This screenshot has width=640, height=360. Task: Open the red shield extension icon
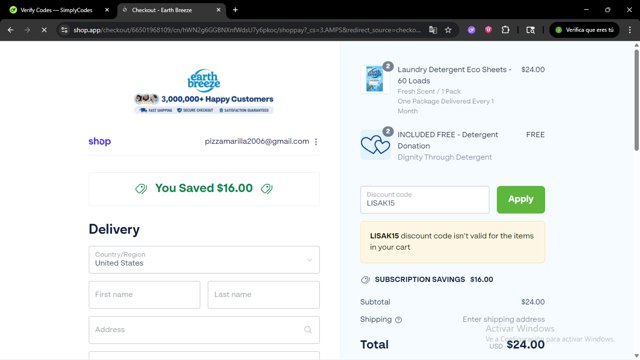click(488, 30)
